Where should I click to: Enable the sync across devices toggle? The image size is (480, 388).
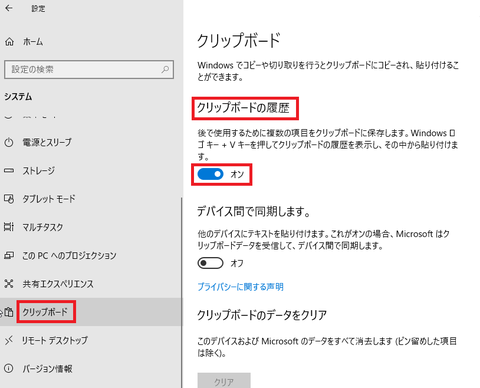210,263
